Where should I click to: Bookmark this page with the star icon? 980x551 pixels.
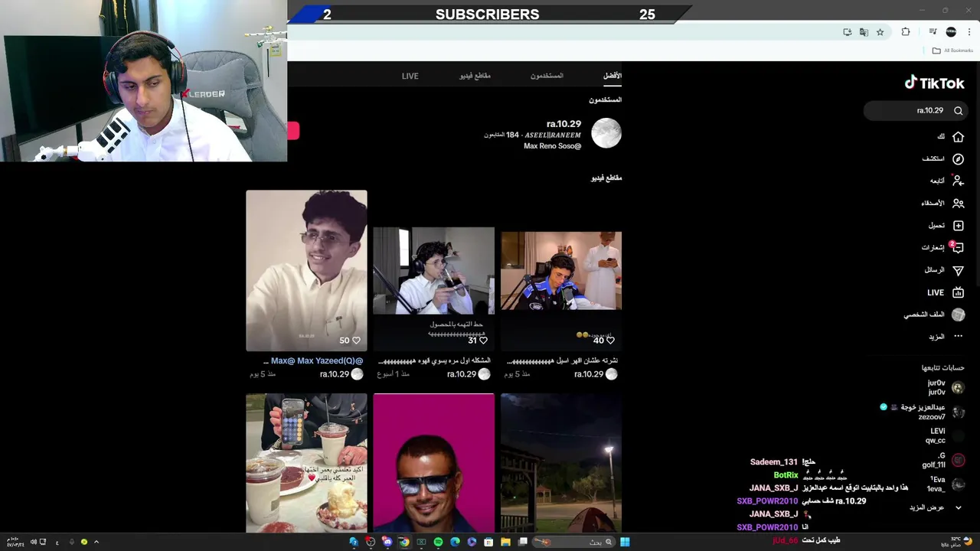click(880, 32)
